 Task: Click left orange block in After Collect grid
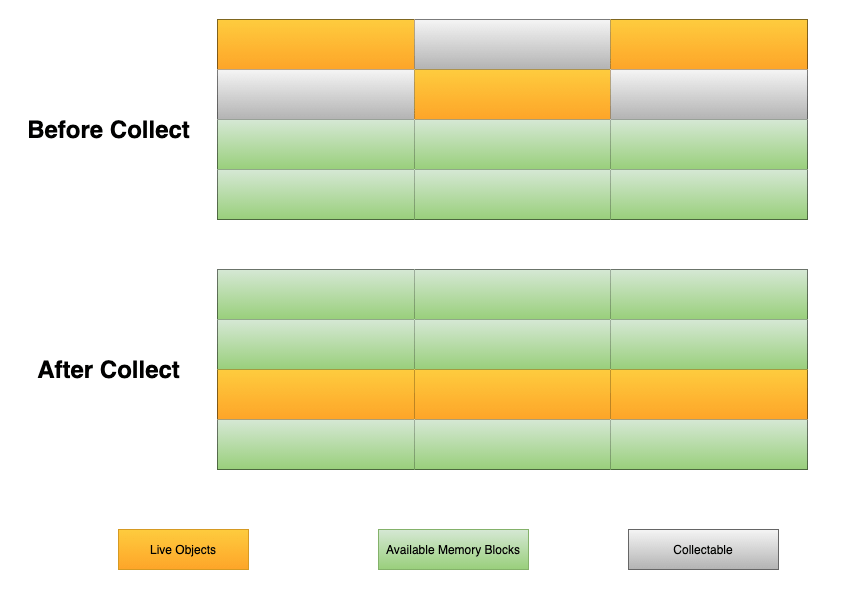pyautogui.click(x=316, y=394)
